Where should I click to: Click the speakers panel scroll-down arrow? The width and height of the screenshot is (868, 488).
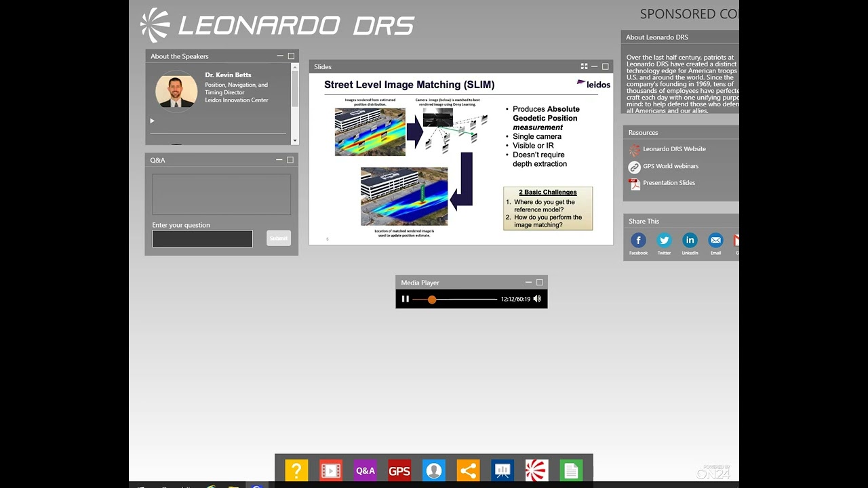coord(295,140)
